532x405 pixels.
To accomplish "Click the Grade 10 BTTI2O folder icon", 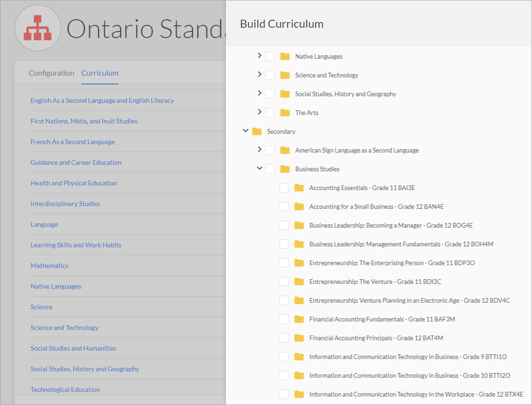I will pos(299,375).
